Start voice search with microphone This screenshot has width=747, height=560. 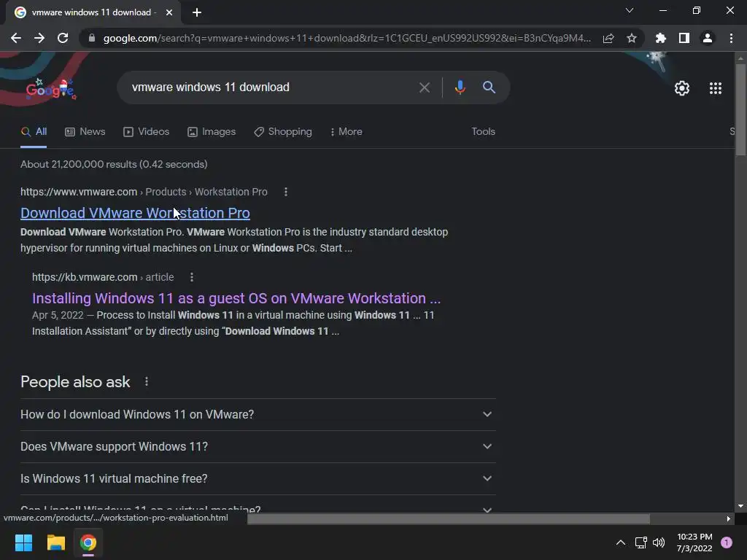[460, 87]
